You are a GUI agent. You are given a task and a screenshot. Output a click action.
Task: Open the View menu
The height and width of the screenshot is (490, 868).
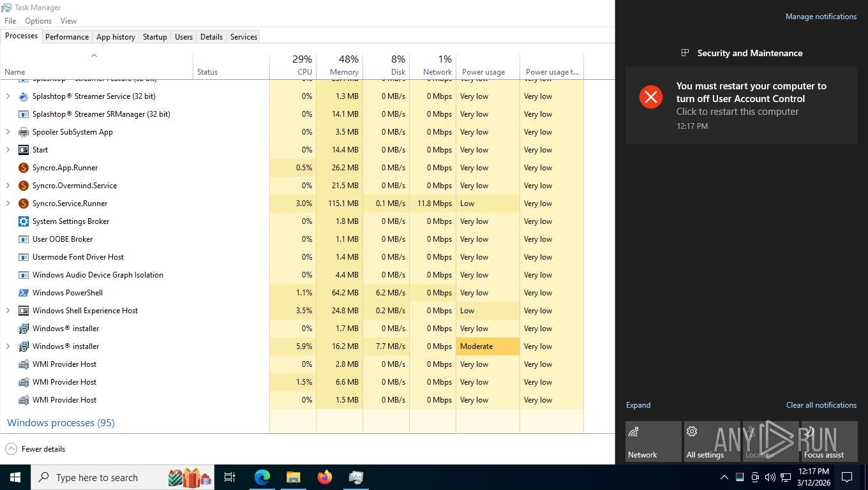point(68,21)
